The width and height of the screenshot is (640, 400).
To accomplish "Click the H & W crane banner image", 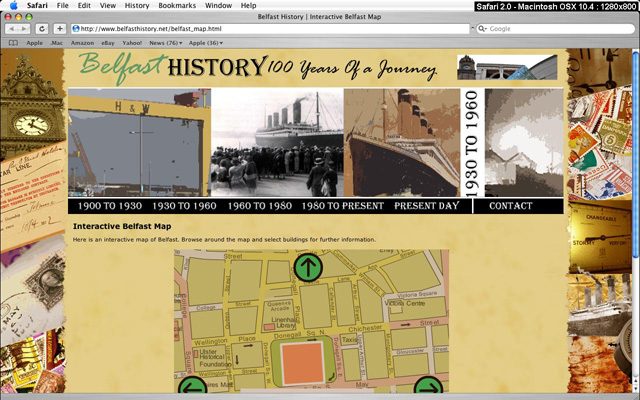I will [x=139, y=142].
